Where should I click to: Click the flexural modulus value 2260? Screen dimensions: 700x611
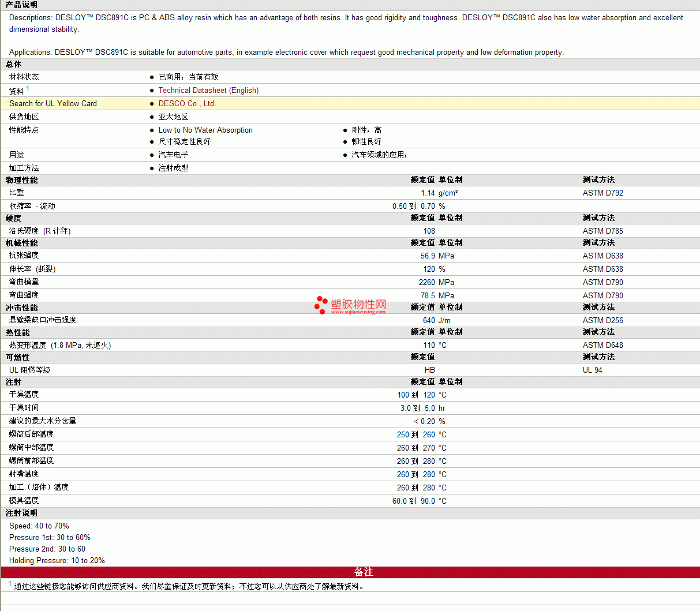pyautogui.click(x=427, y=282)
